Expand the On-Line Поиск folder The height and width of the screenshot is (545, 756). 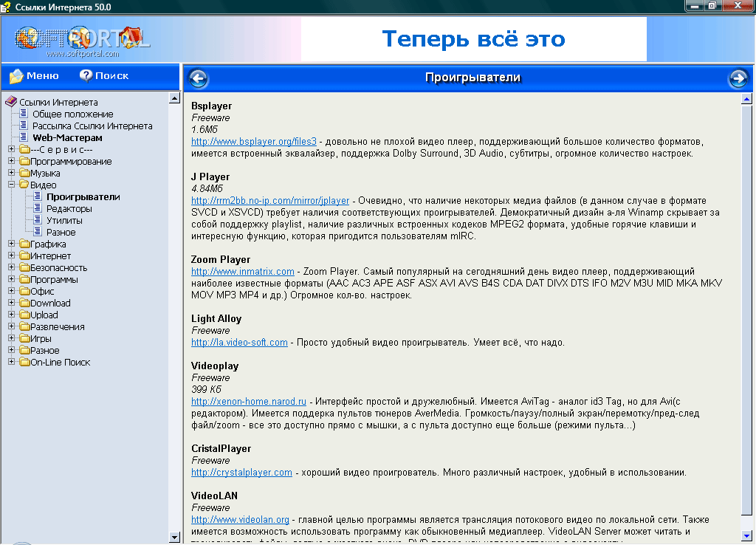tap(12, 362)
